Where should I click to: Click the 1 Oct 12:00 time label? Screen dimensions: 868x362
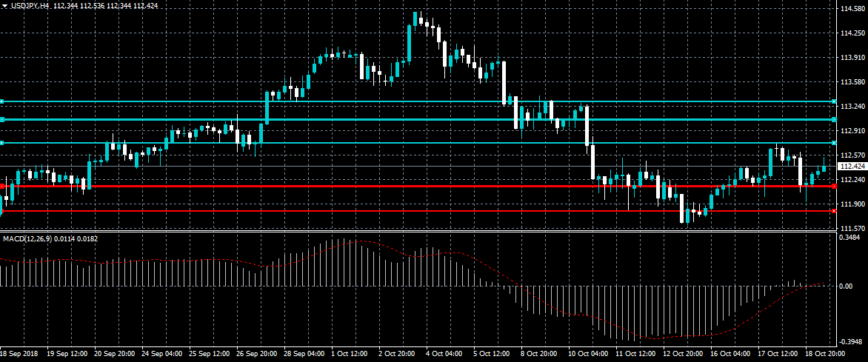[350, 353]
